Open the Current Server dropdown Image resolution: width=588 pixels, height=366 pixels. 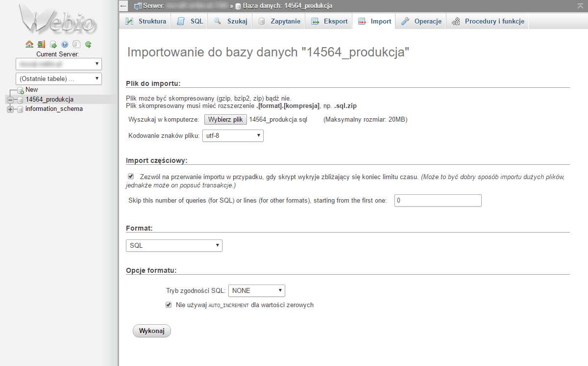[x=58, y=64]
